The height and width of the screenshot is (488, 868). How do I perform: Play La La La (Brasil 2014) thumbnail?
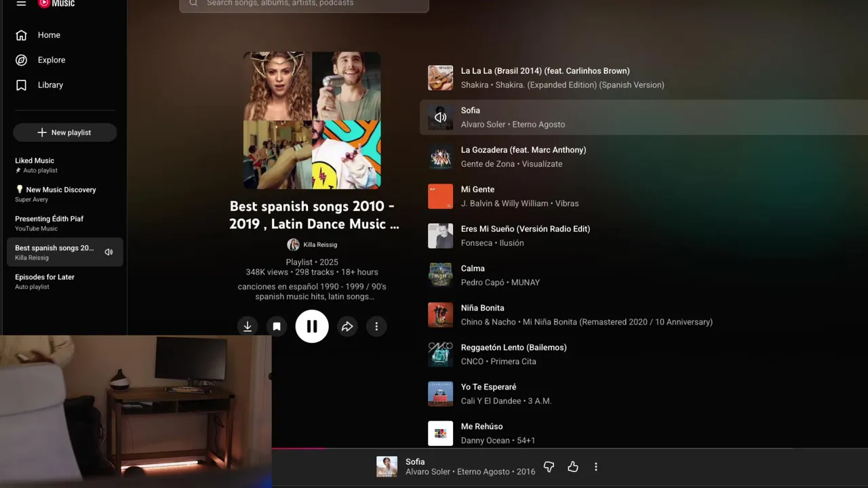[440, 78]
